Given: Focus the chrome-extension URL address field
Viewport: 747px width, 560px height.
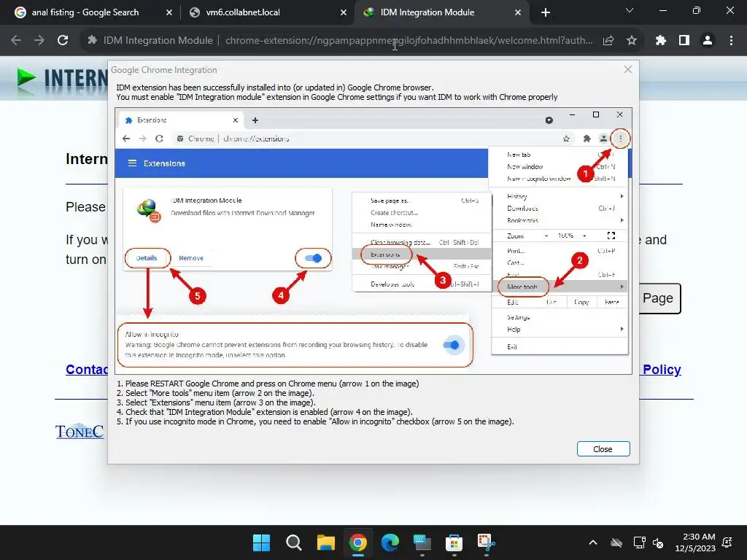Looking at the screenshot, I should click(x=409, y=41).
